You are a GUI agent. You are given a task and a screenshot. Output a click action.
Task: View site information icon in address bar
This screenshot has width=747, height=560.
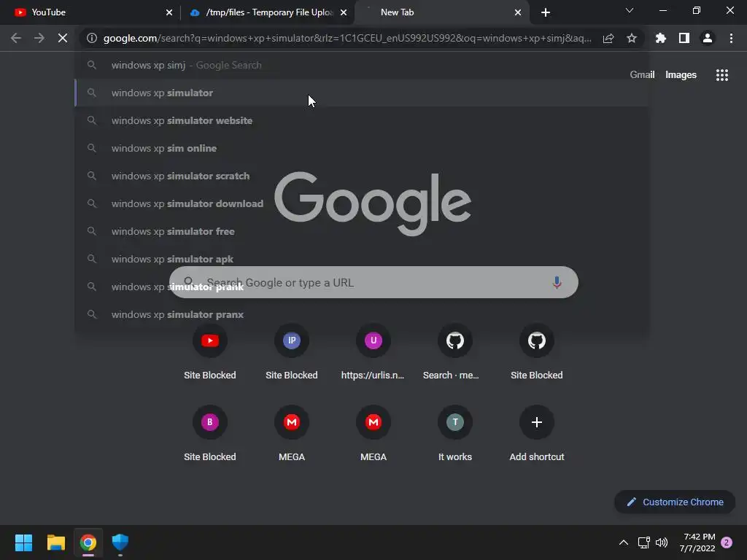pyautogui.click(x=92, y=38)
